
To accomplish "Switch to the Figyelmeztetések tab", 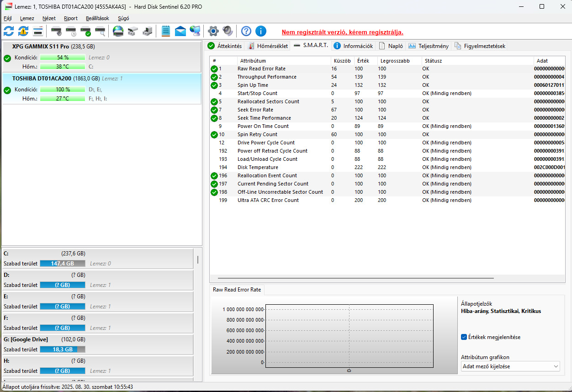I will click(480, 46).
